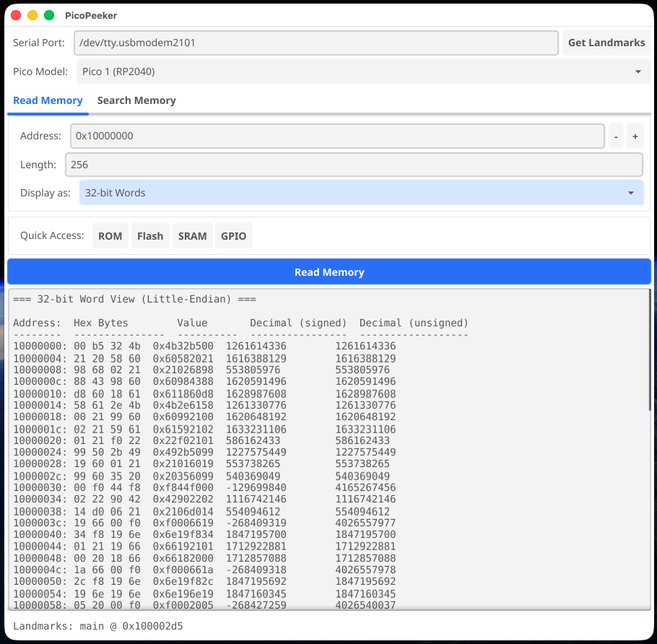Click the row for address 10000034

coord(204,499)
